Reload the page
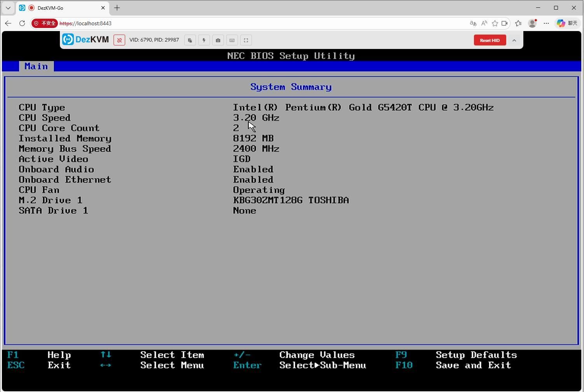The height and width of the screenshot is (392, 584). coord(22,23)
